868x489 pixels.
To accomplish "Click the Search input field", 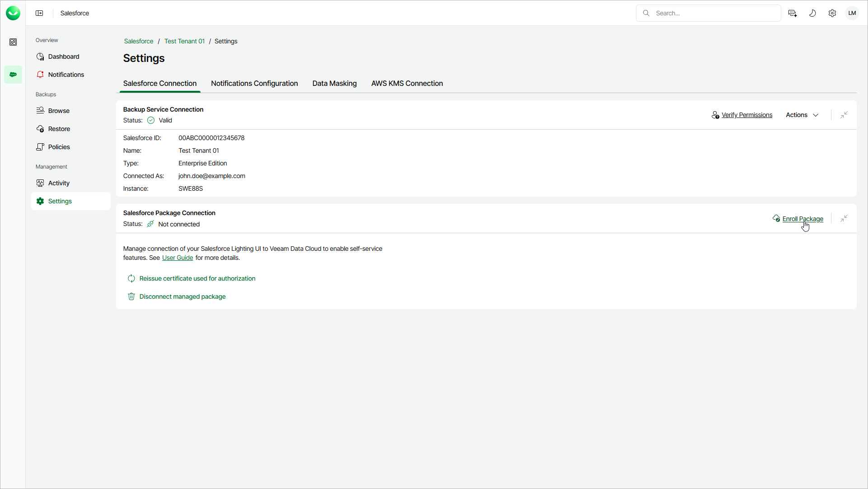I will [714, 13].
